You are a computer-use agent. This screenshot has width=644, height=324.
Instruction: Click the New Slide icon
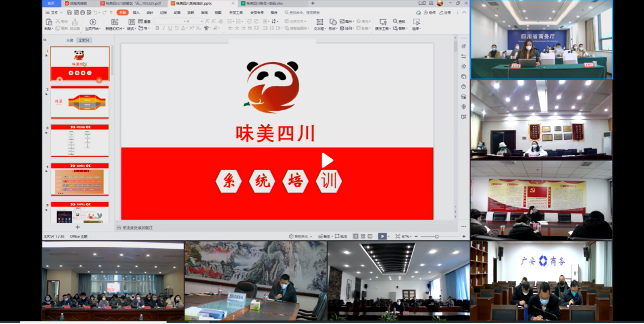(115, 22)
